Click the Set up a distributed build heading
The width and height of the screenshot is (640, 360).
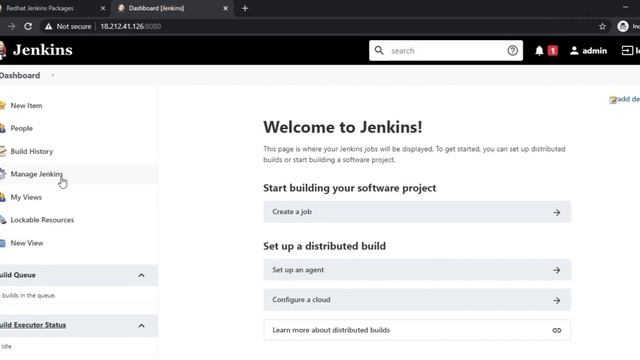point(324,246)
